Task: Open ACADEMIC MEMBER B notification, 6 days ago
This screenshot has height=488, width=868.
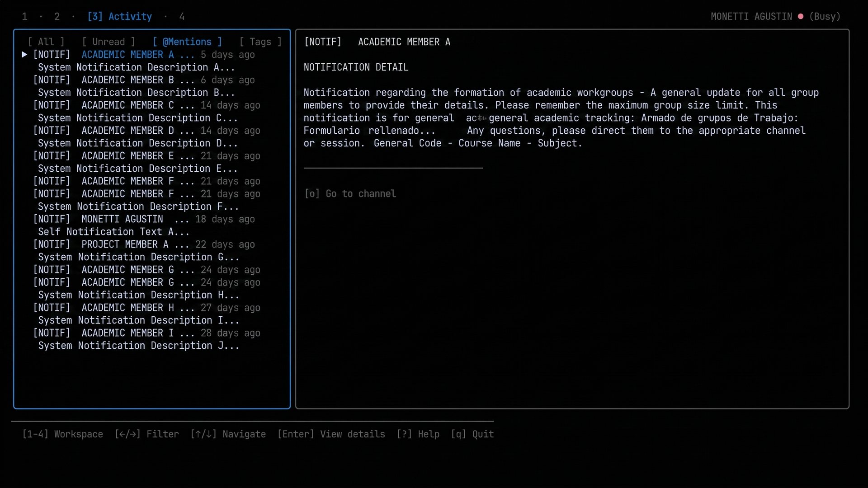Action: pyautogui.click(x=144, y=80)
